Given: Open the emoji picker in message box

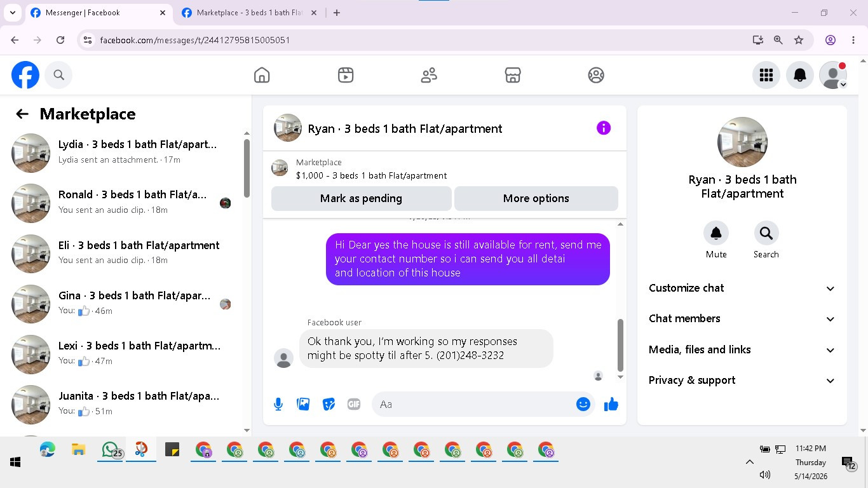Looking at the screenshot, I should pyautogui.click(x=583, y=404).
